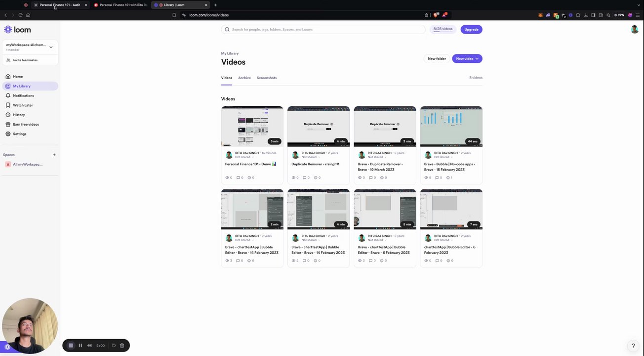
Task: Bookmark this page in the address bar
Action: pyautogui.click(x=174, y=15)
